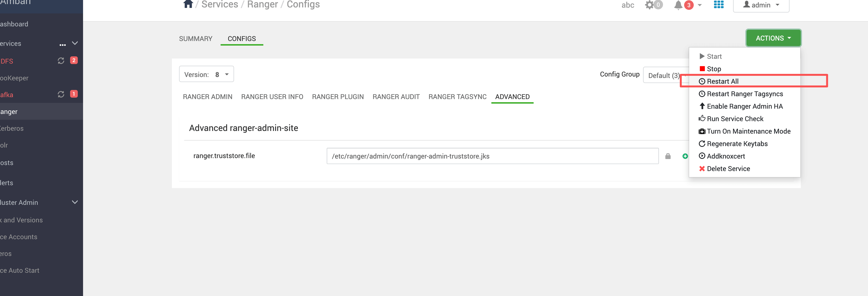Open background operations gear icon
The height and width of the screenshot is (296, 868).
649,5
